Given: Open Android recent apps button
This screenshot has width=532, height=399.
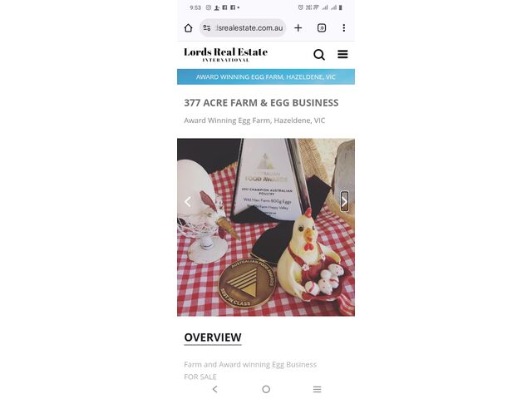Looking at the screenshot, I should [x=318, y=389].
